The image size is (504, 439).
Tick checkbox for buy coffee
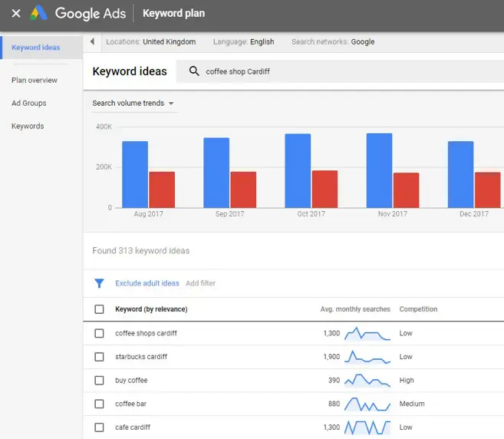point(99,380)
